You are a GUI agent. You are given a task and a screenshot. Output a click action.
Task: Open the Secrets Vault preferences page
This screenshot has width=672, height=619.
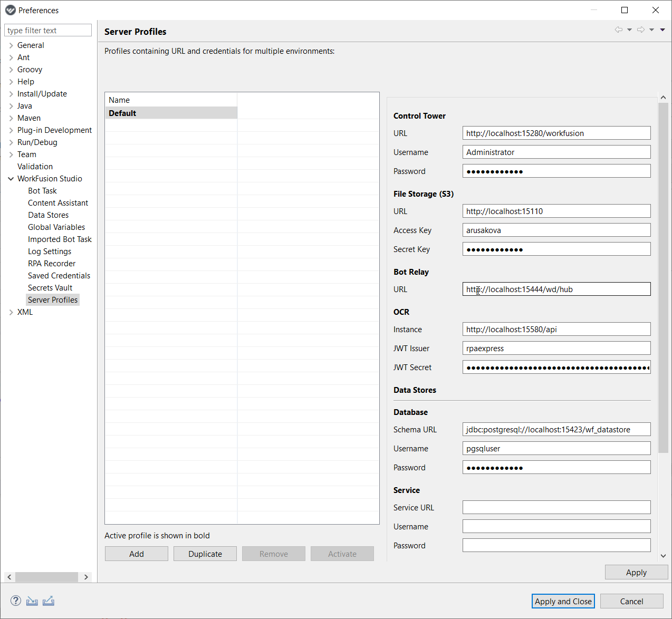[50, 288]
